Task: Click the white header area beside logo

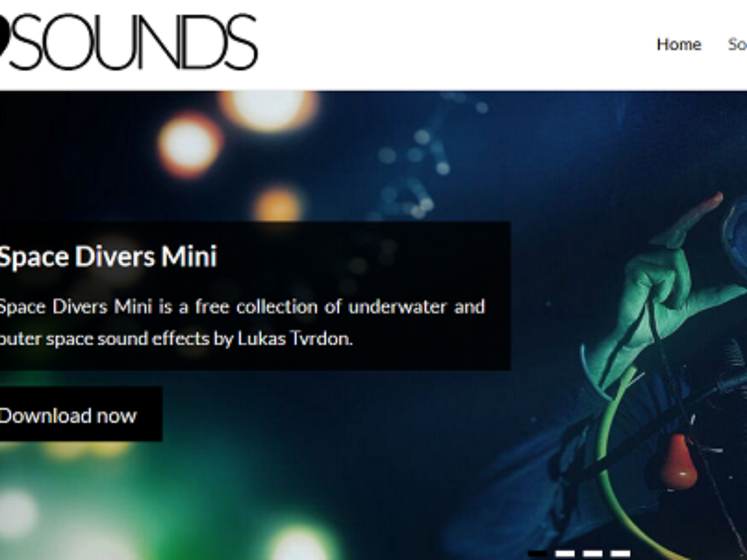Action: (454, 44)
